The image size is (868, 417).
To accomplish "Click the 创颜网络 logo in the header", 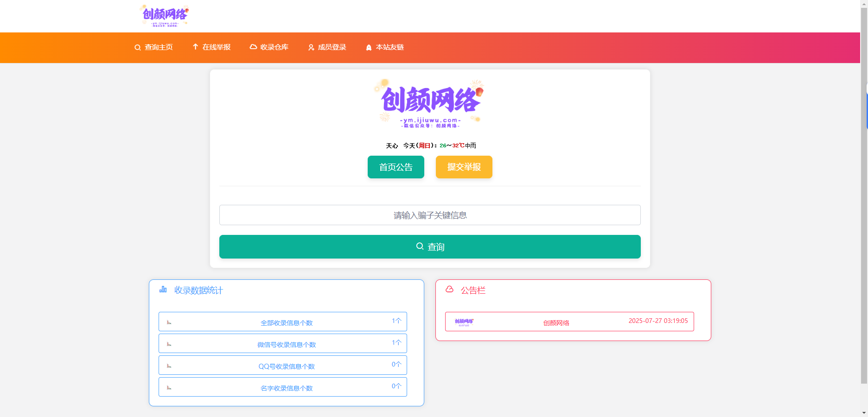I will pos(165,15).
